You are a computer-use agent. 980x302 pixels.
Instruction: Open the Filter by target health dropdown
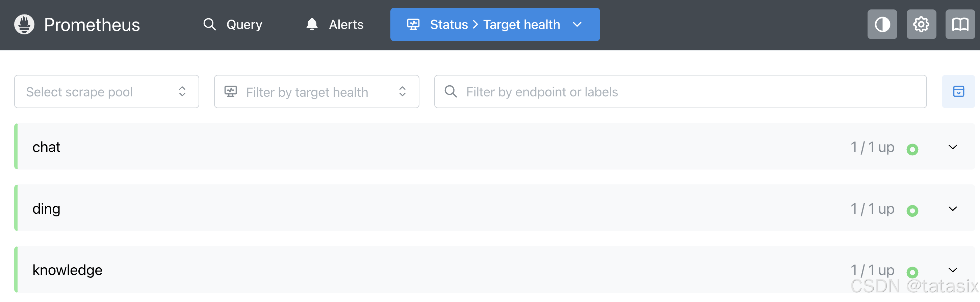(316, 92)
